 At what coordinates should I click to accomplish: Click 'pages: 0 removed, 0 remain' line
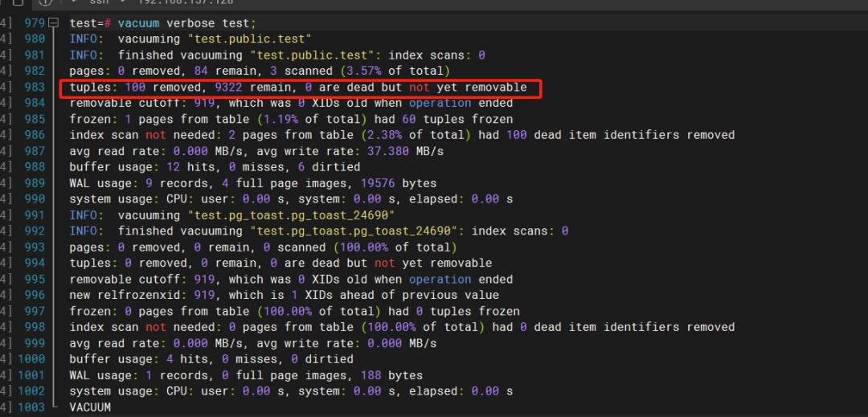click(x=264, y=247)
